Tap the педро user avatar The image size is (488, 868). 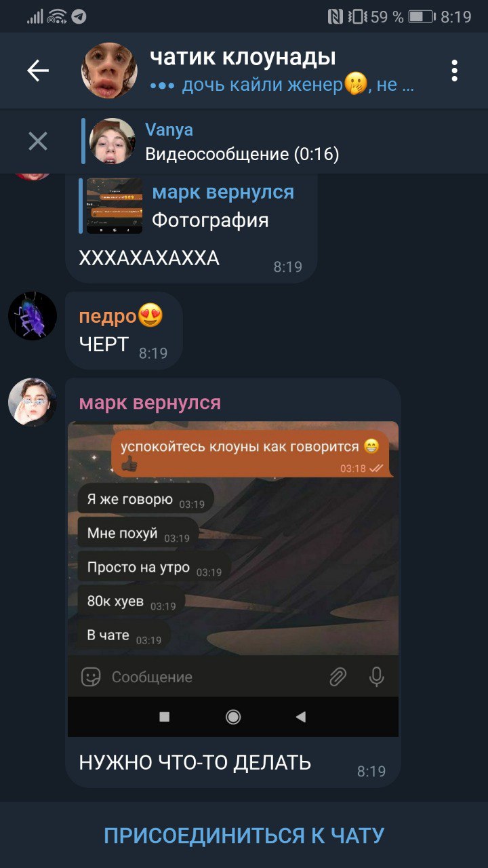pyautogui.click(x=33, y=316)
